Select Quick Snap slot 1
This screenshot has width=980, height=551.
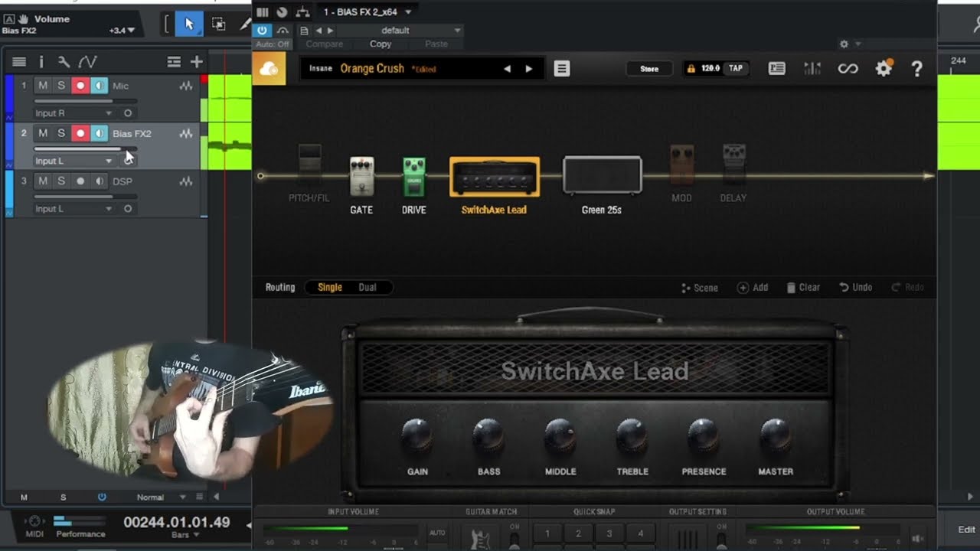[x=547, y=533]
